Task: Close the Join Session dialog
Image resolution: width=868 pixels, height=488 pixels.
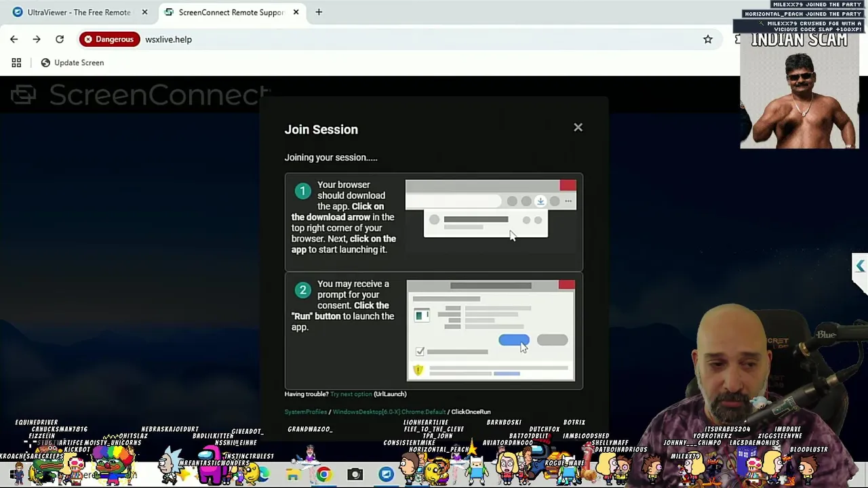Action: point(578,127)
